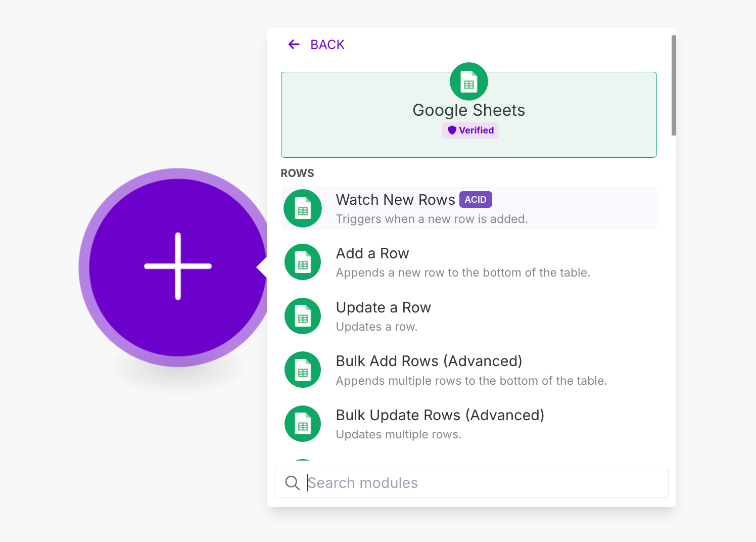Click 'Appends a new row to the bottom' description

(463, 273)
